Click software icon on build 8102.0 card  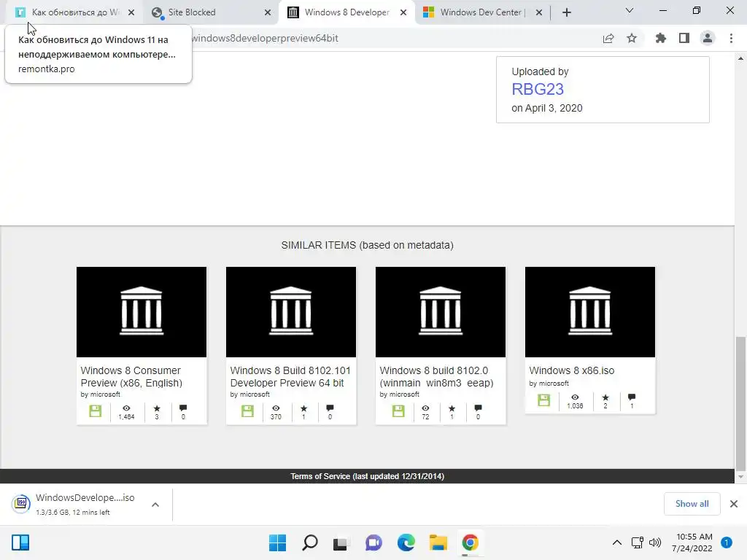click(x=398, y=411)
